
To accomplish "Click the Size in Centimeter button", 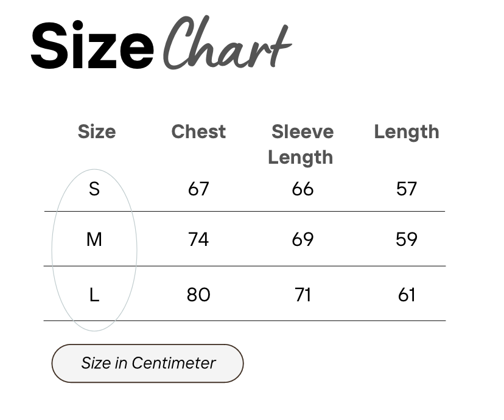I will (x=147, y=363).
